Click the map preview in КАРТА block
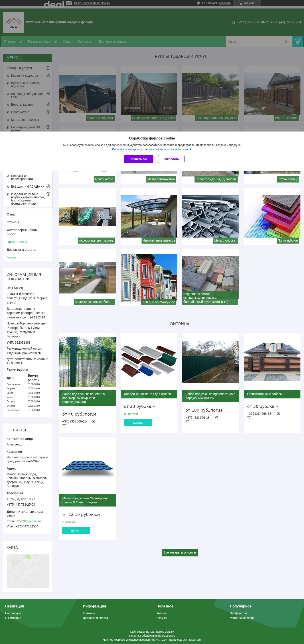304x644 pixels. tap(28, 571)
